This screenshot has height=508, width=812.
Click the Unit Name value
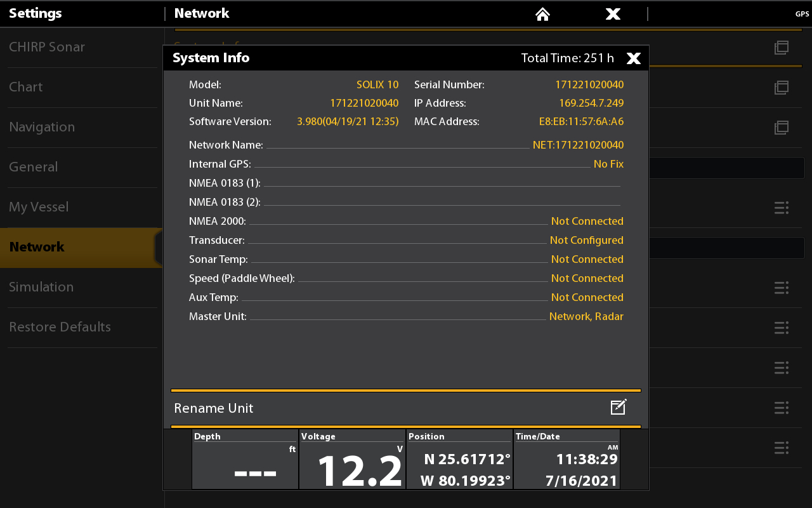[x=364, y=103]
